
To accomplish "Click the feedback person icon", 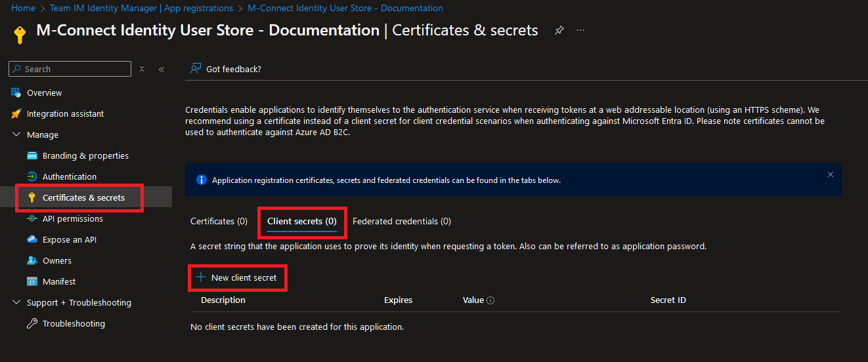I will coord(195,69).
